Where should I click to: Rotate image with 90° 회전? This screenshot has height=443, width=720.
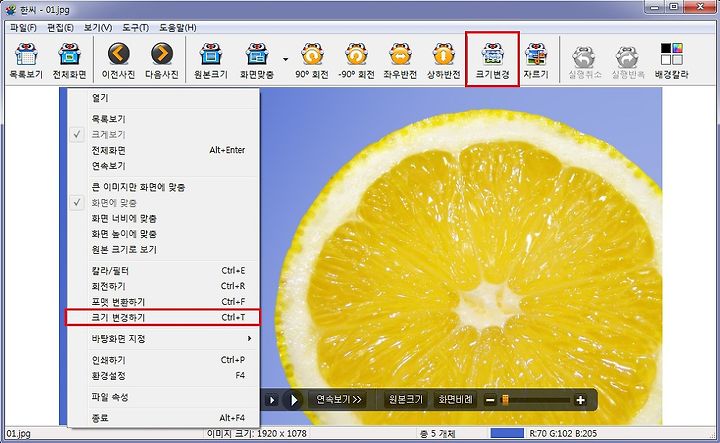[312, 61]
